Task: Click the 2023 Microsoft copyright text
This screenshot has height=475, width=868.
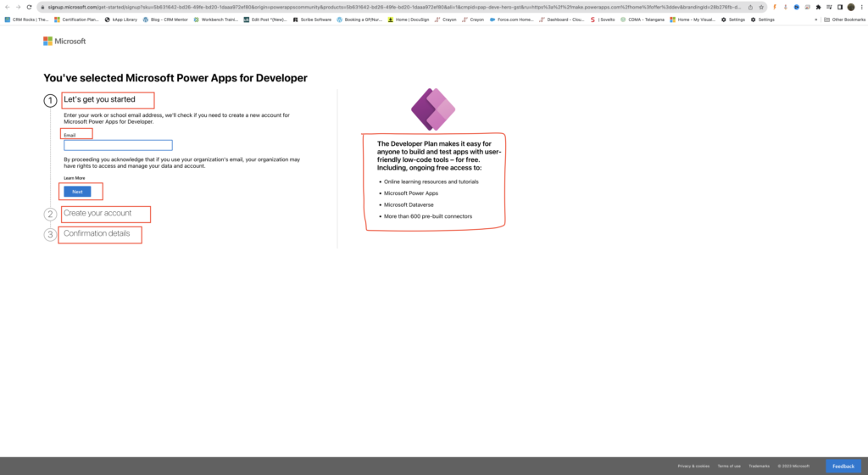Action: [x=793, y=467]
